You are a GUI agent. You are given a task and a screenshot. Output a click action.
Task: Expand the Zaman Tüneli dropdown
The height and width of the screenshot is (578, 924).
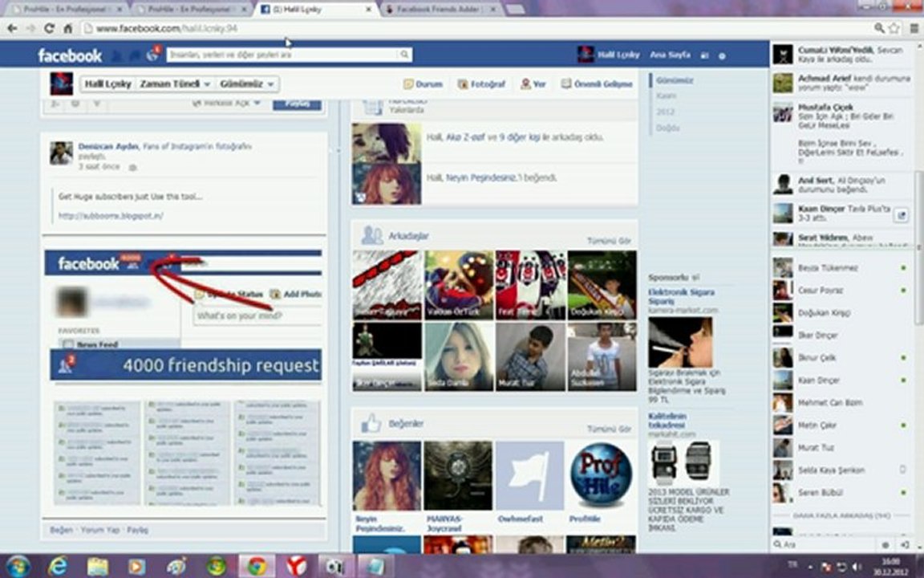coord(174,84)
